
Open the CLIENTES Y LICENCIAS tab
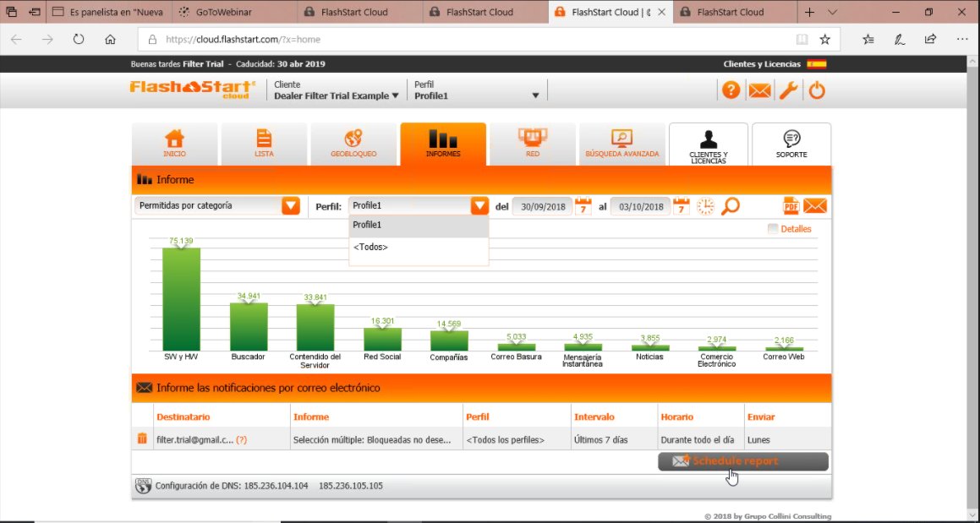[x=708, y=144]
